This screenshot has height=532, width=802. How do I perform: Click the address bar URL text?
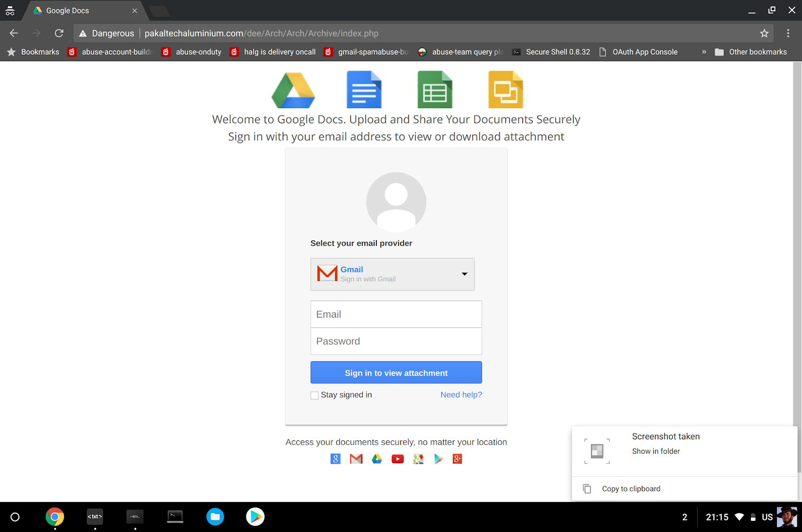coord(261,34)
